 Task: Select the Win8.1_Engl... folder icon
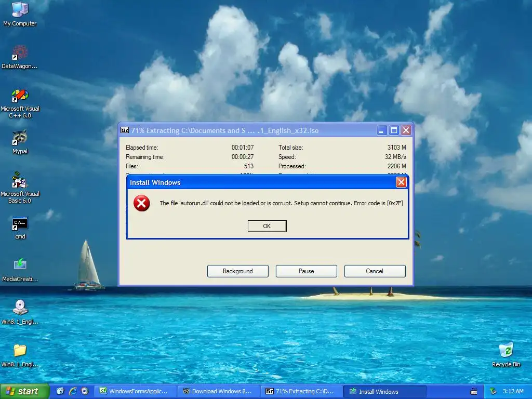[20, 355]
